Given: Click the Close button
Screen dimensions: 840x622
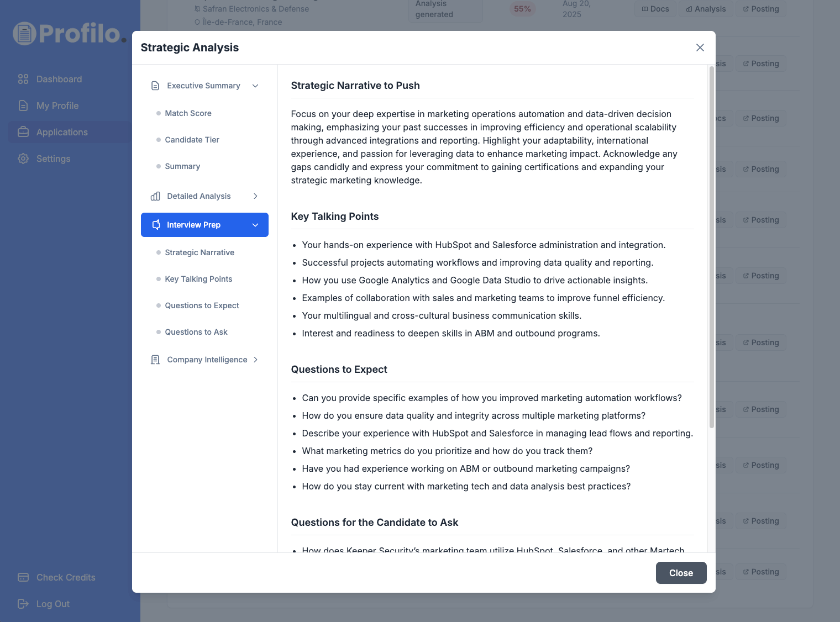Looking at the screenshot, I should [681, 573].
